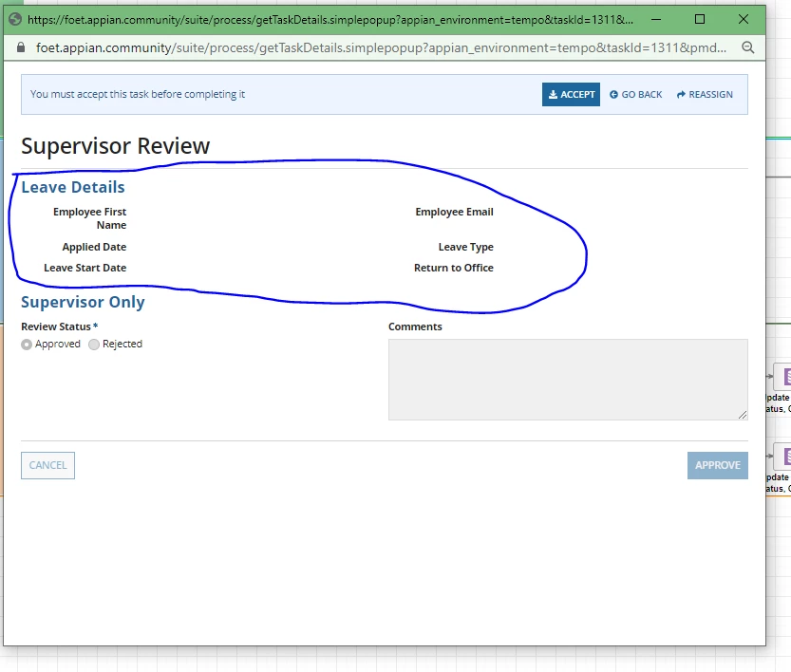Screen dimensions: 791x672
Task: Click the 'Employee Email' label
Action: [454, 212]
